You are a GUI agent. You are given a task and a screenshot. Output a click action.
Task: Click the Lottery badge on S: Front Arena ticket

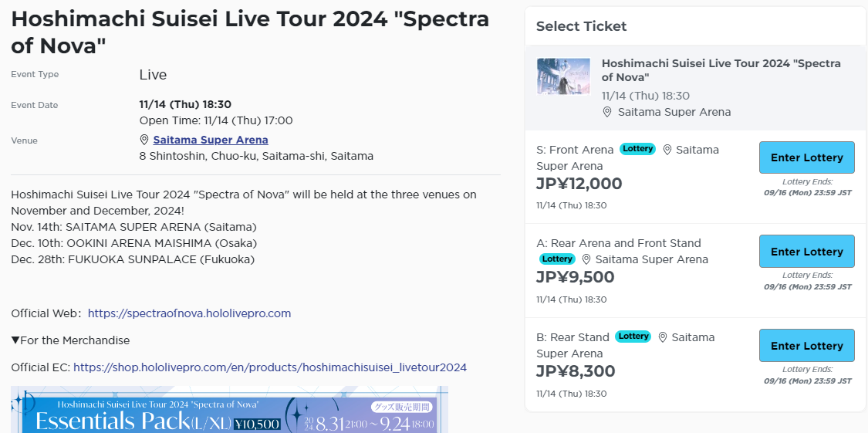coord(637,149)
